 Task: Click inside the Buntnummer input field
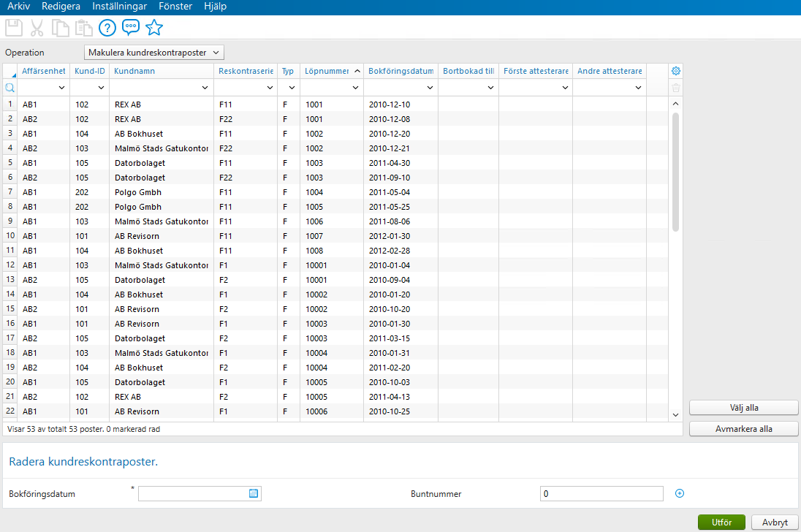pos(599,493)
